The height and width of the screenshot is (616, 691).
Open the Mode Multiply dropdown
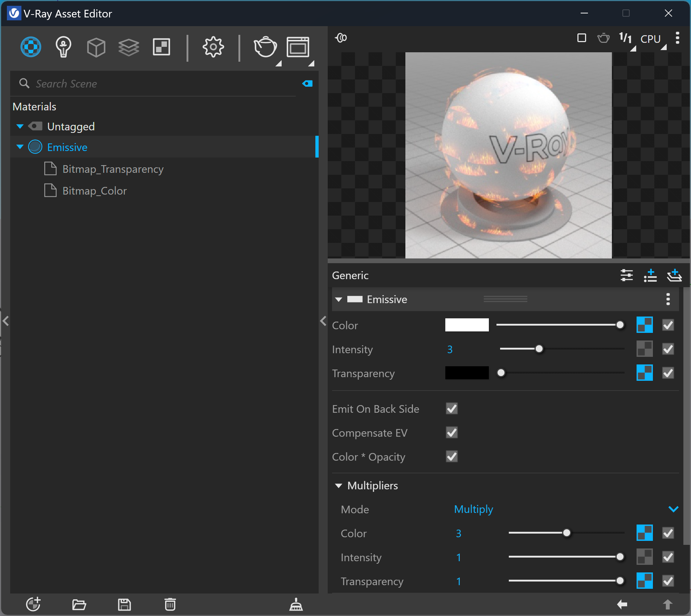click(x=566, y=509)
